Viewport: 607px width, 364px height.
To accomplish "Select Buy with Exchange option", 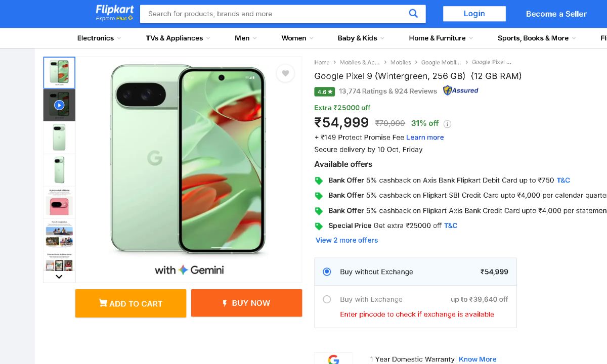I will (x=327, y=299).
